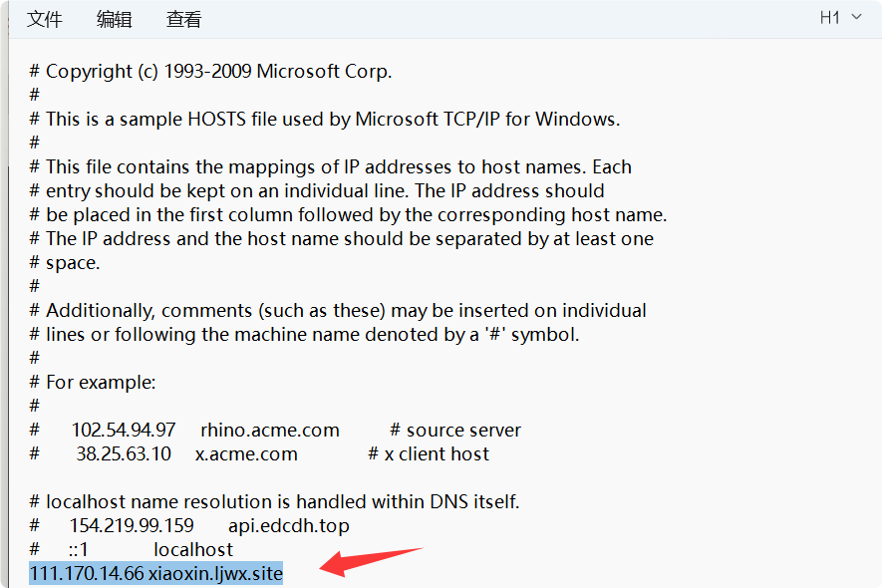Image resolution: width=882 pixels, height=588 pixels.
Task: Click the "localhost name resolution" comment line
Action: [274, 501]
